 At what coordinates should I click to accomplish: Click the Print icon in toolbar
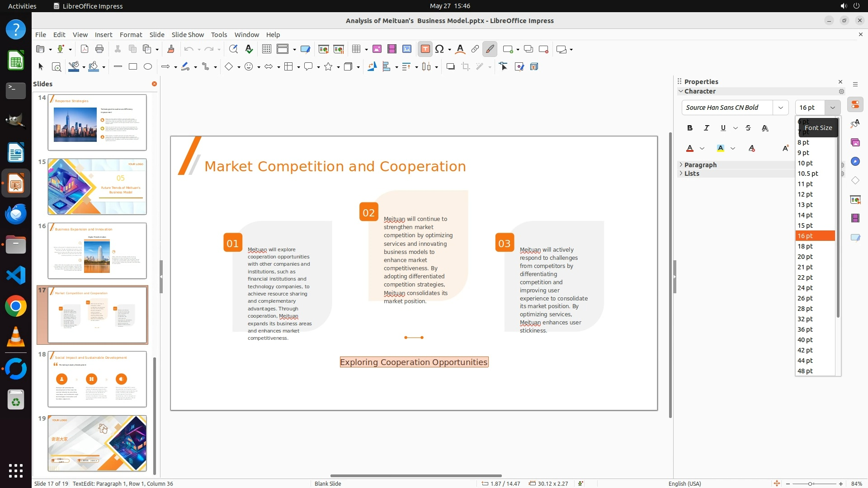[x=99, y=49]
